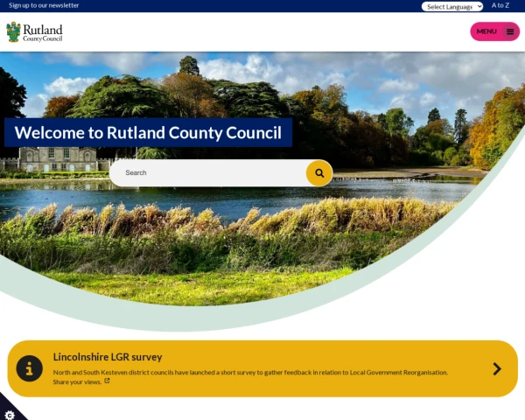
Task: Click the right chevron on the survey banner
Action: (497, 368)
